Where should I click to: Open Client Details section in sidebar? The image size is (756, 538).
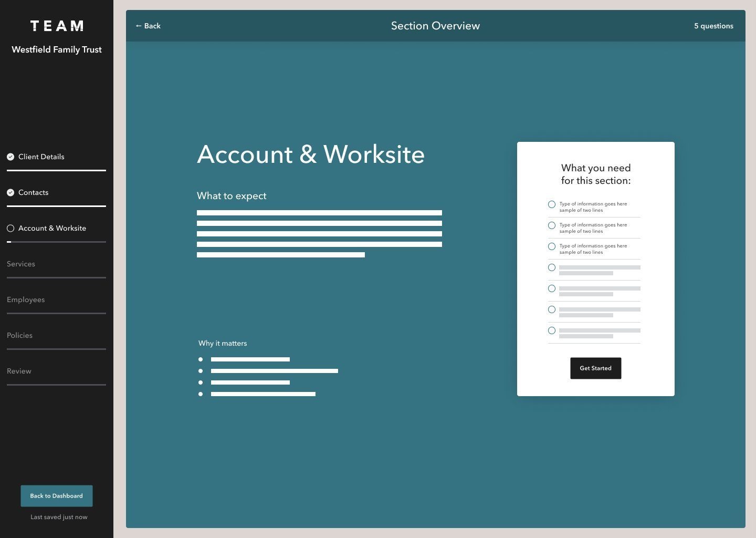click(x=41, y=157)
